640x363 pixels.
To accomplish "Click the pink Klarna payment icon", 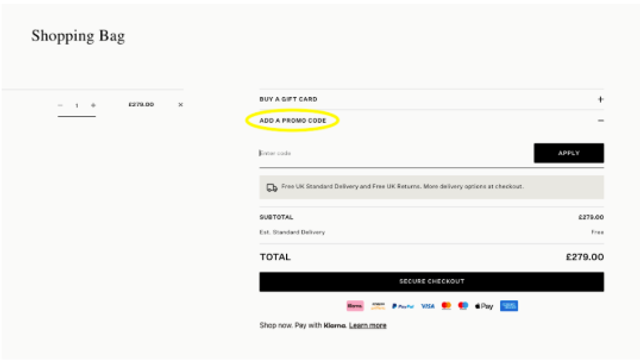I will click(355, 306).
